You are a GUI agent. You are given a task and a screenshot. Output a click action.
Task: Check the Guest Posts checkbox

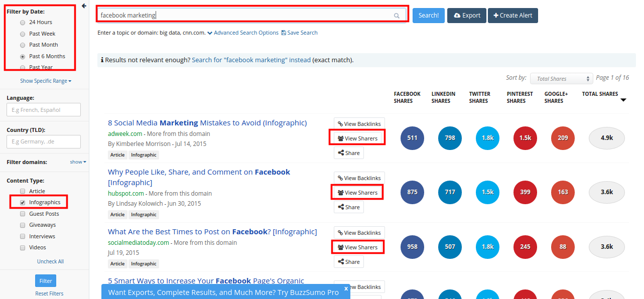click(23, 214)
